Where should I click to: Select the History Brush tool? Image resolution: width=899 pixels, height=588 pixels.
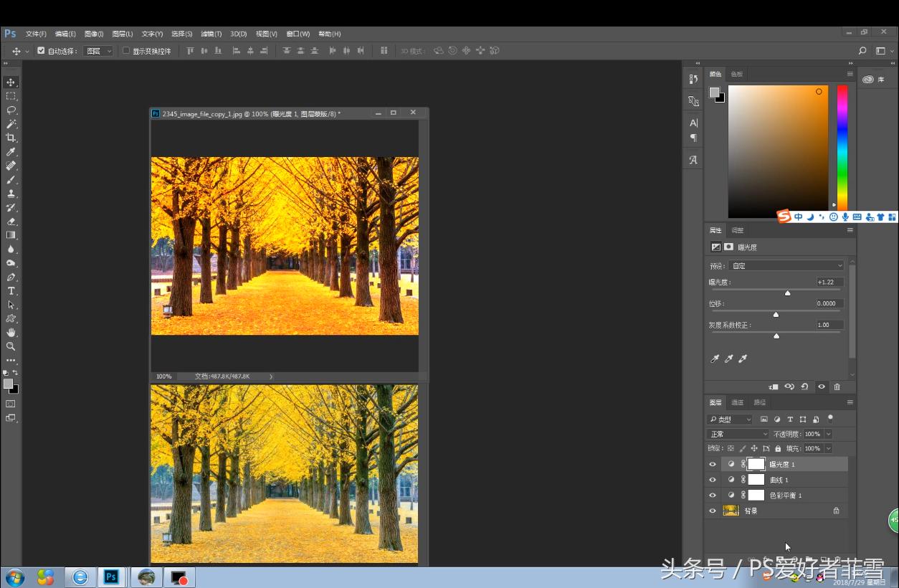click(11, 207)
